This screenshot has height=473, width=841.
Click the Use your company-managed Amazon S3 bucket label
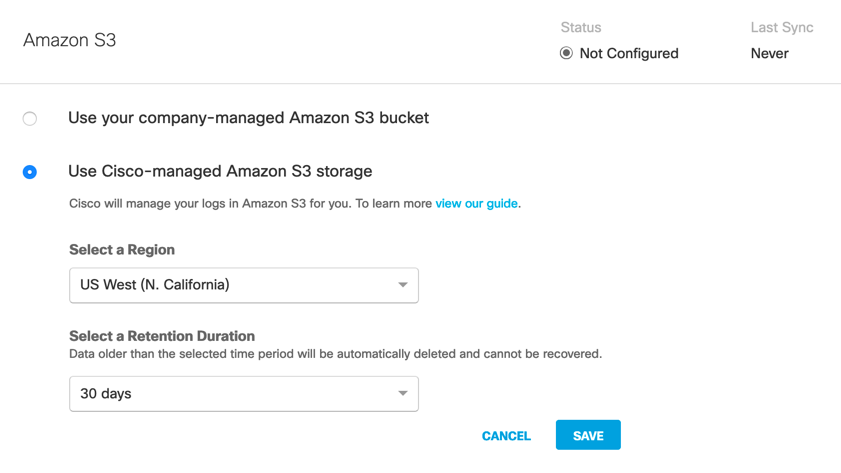(248, 118)
